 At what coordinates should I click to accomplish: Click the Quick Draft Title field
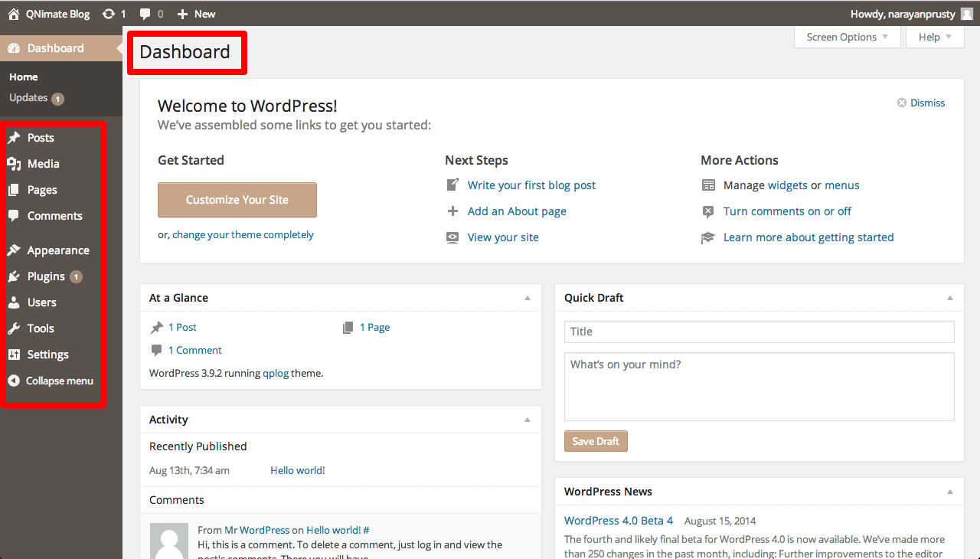click(759, 332)
